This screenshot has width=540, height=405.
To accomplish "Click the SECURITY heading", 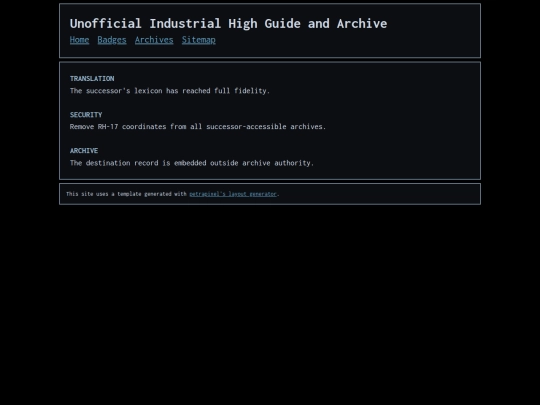I will [x=86, y=115].
